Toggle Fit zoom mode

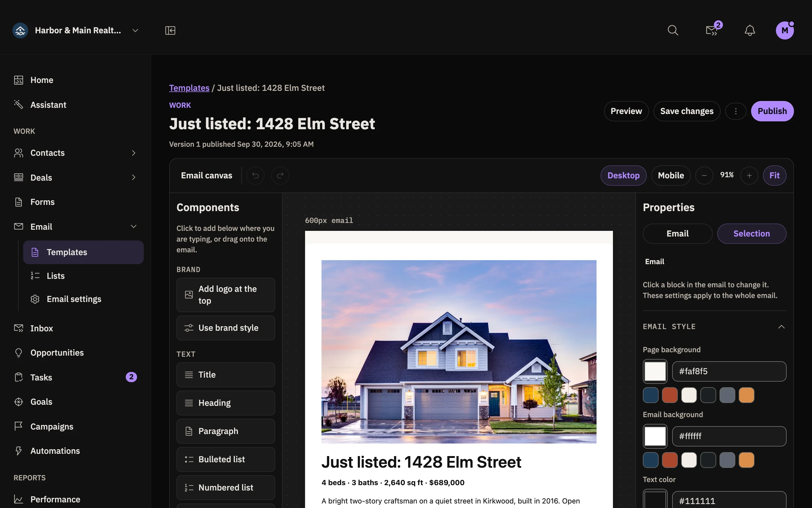coord(775,175)
